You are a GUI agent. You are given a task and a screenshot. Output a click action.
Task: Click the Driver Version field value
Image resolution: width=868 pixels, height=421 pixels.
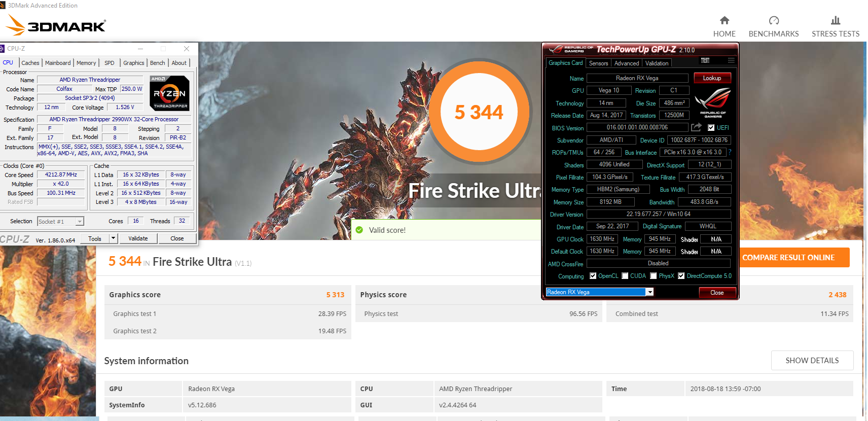point(658,214)
